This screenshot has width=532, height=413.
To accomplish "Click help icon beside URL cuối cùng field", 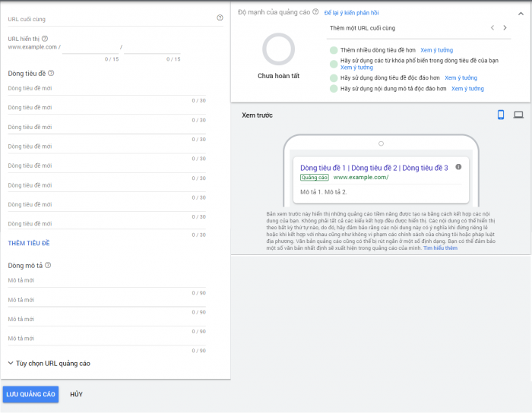I will (x=220, y=17).
